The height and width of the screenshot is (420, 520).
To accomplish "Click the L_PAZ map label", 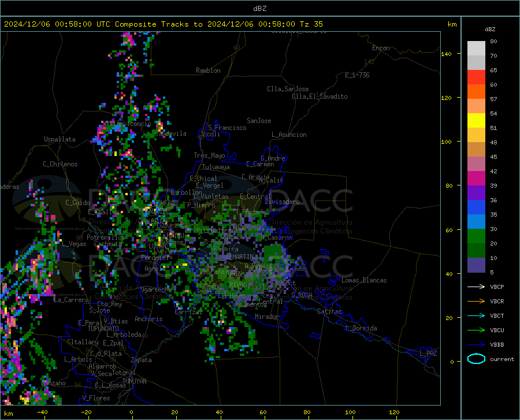I will click(x=428, y=354).
